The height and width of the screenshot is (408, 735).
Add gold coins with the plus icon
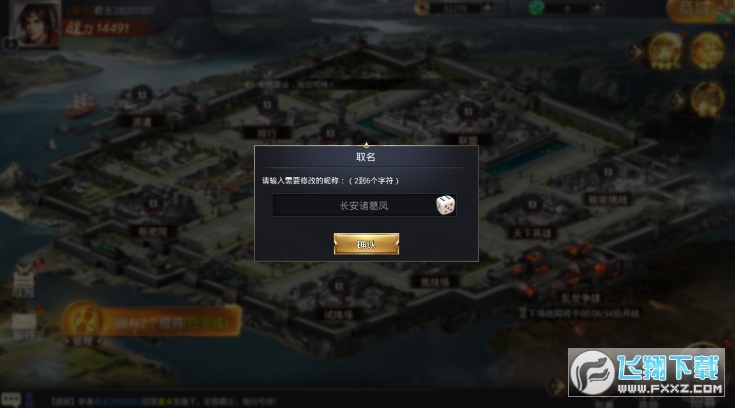point(488,8)
